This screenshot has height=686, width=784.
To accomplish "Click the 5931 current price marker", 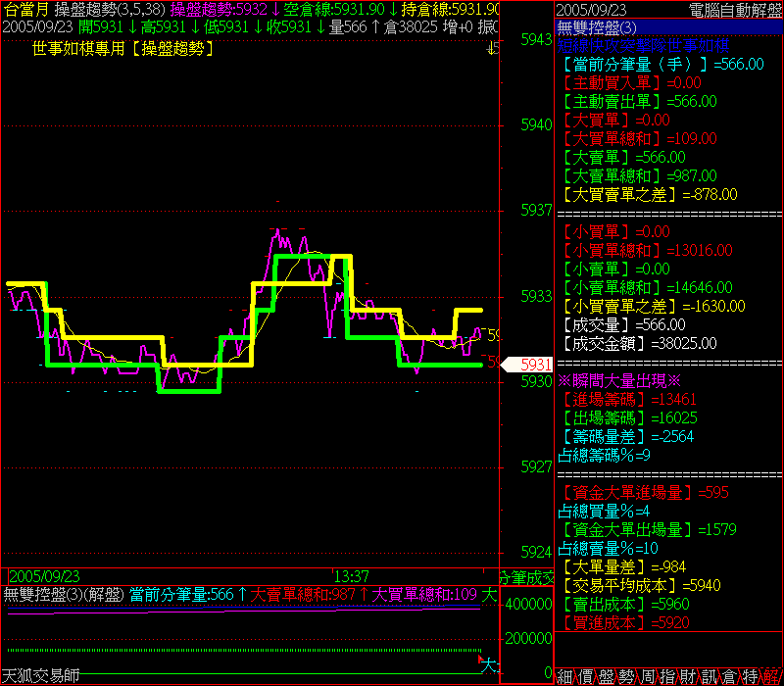I will 534,365.
